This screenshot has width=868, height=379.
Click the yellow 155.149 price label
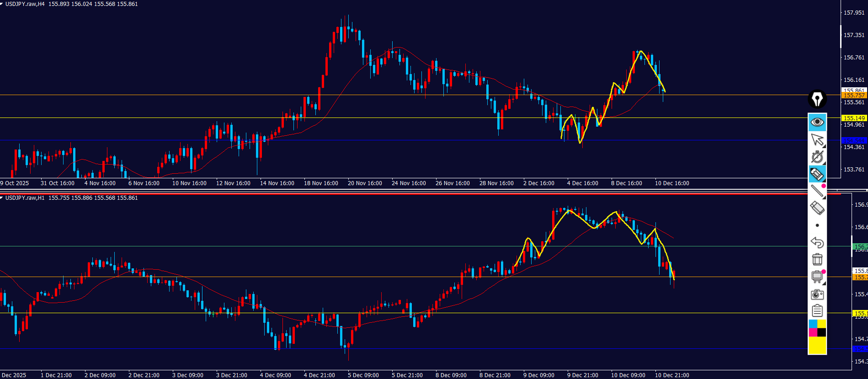coord(854,118)
